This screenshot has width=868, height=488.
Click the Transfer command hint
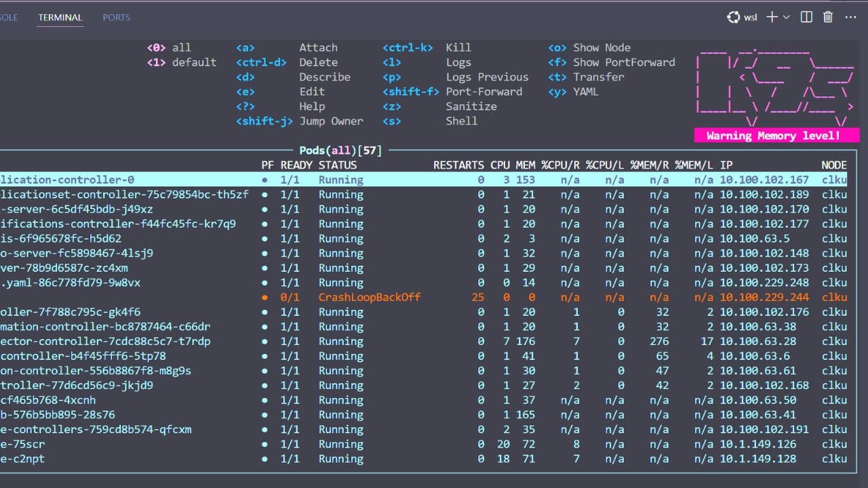pyautogui.click(x=598, y=77)
